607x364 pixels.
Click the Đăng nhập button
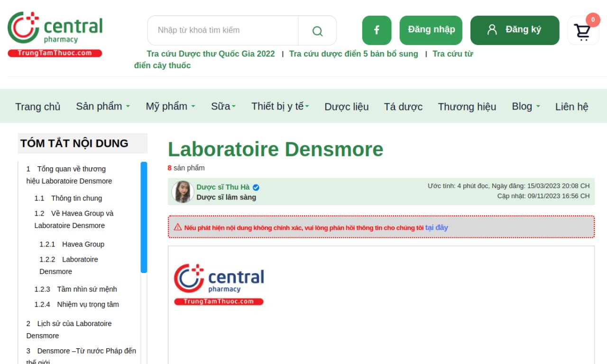[431, 30]
